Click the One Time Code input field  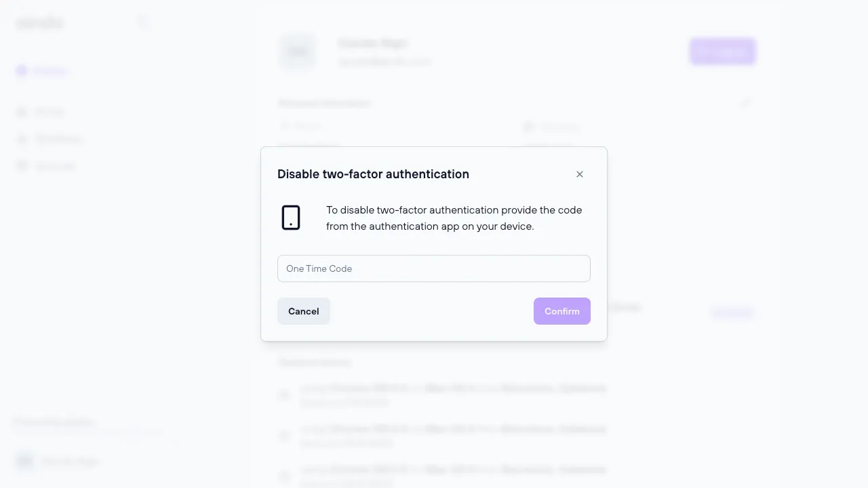point(434,268)
